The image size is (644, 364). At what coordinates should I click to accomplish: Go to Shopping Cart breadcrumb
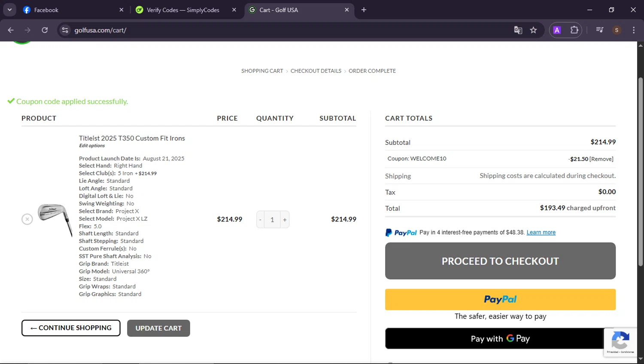(262, 71)
